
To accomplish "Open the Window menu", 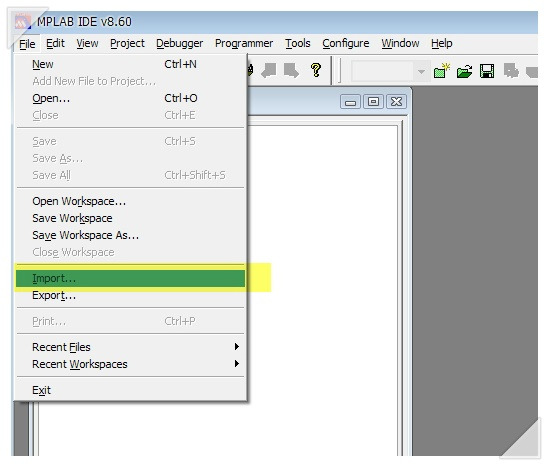I will (400, 43).
